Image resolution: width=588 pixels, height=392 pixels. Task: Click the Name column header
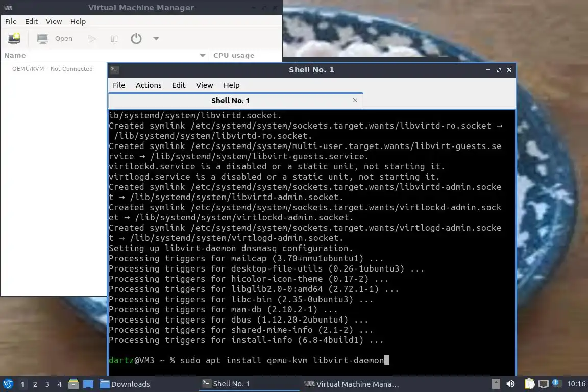coord(105,55)
